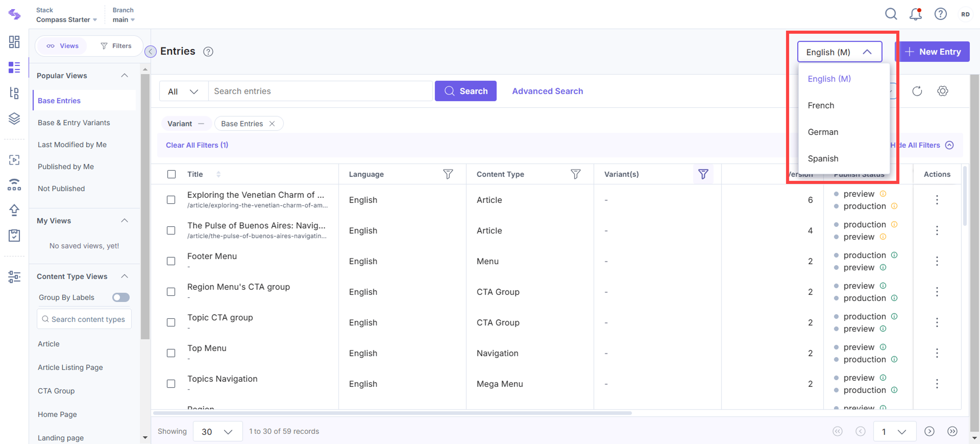
Task: Check the Footer Menu entry
Action: tap(171, 261)
